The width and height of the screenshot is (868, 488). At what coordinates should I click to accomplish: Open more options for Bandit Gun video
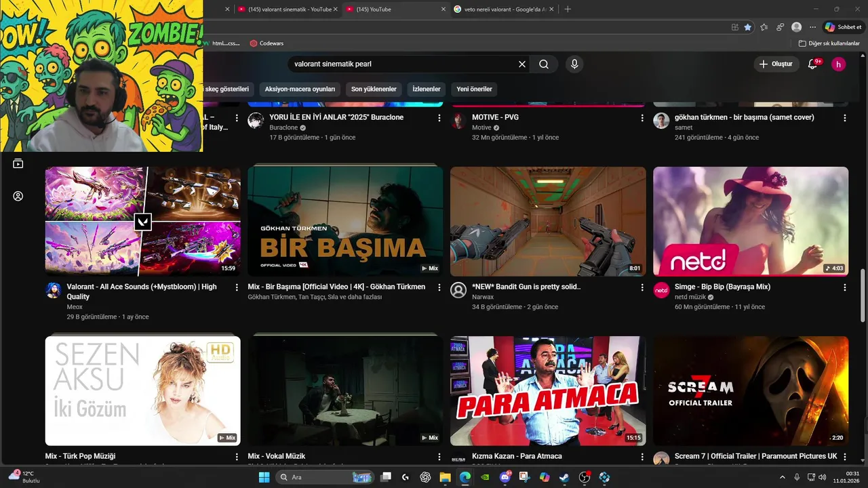point(642,287)
